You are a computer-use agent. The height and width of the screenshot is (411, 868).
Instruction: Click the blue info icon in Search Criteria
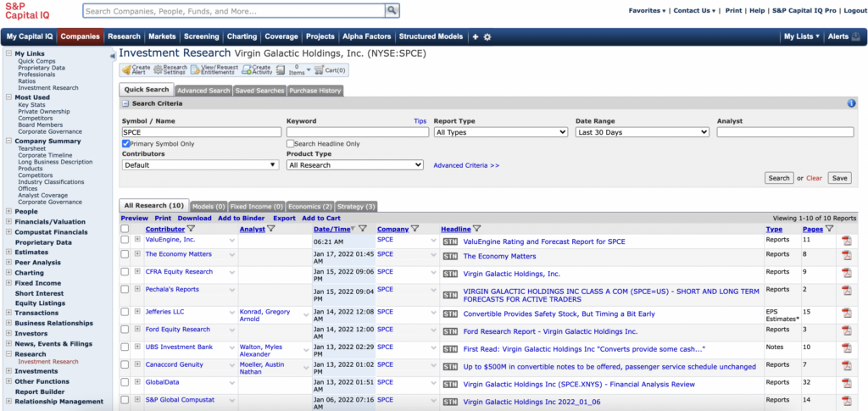(x=851, y=103)
